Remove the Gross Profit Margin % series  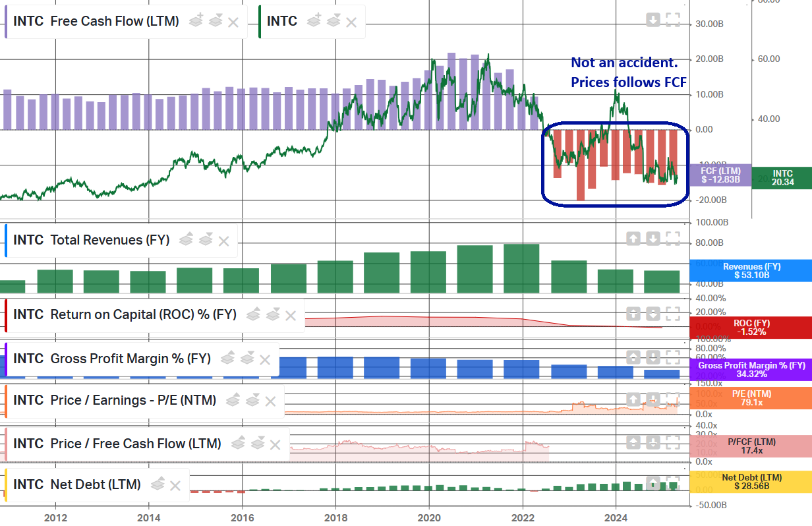point(265,360)
